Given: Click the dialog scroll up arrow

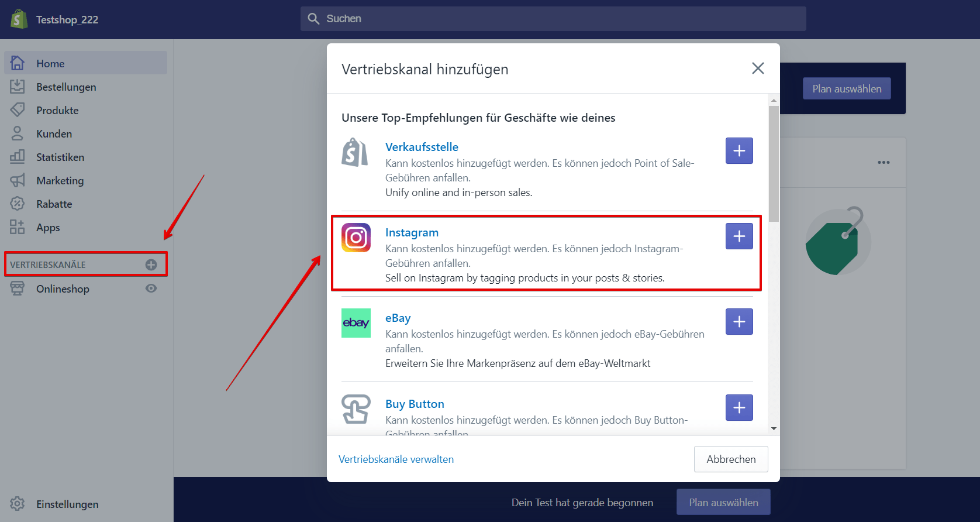Looking at the screenshot, I should click(774, 100).
